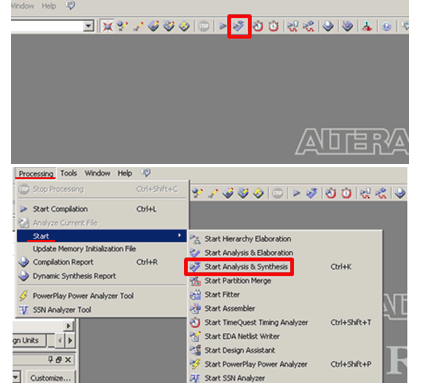Open Programmer icon in upper toolbar
This screenshot has width=434, height=383.
click(x=347, y=26)
